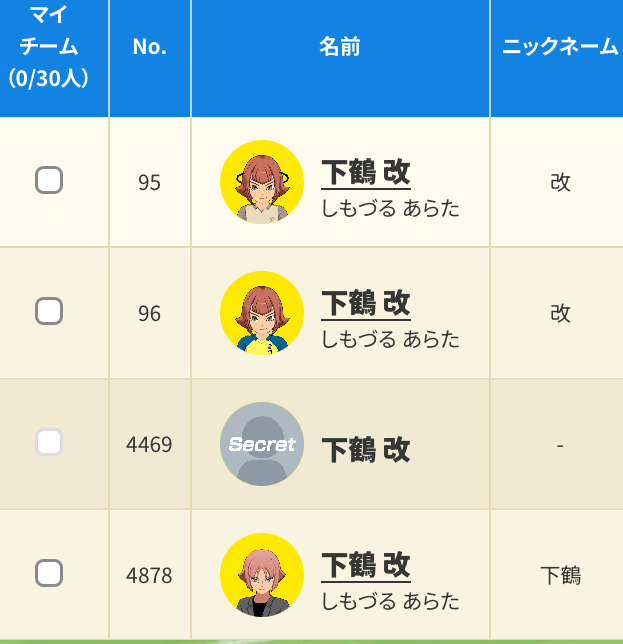Open 下鶴 改 name link in row 95
Screen dimensions: 623x644
coord(366,172)
